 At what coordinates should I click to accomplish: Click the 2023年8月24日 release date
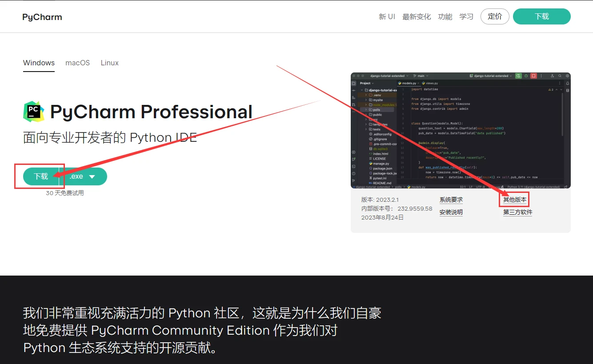[x=383, y=217]
